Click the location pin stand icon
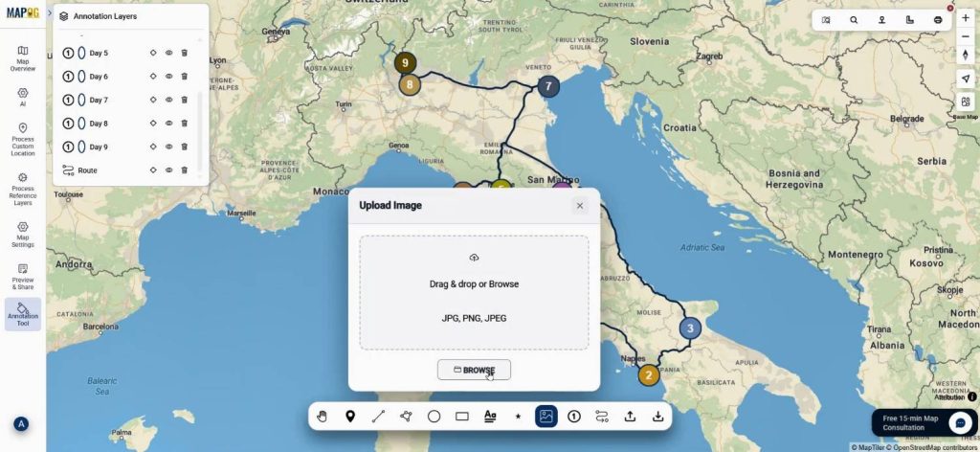Screen dimensions: 980x452 pyautogui.click(x=881, y=20)
